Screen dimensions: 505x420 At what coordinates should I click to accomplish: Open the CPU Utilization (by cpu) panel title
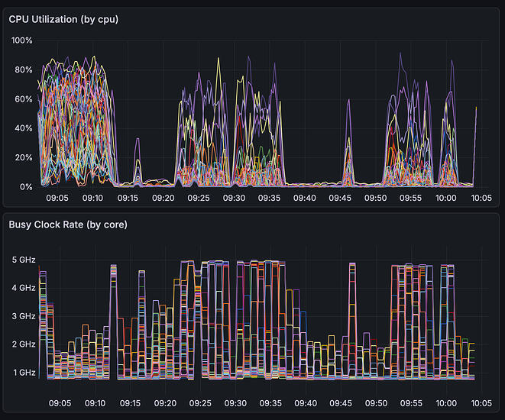tap(63, 19)
